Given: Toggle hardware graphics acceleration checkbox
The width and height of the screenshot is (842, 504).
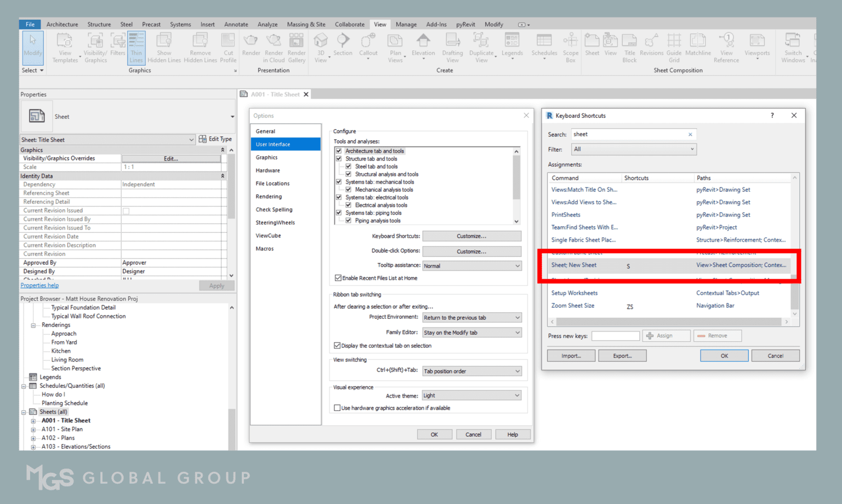Looking at the screenshot, I should point(338,408).
